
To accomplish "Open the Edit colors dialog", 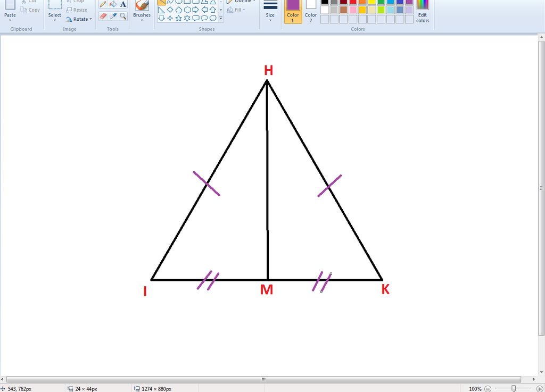I will click(x=423, y=12).
